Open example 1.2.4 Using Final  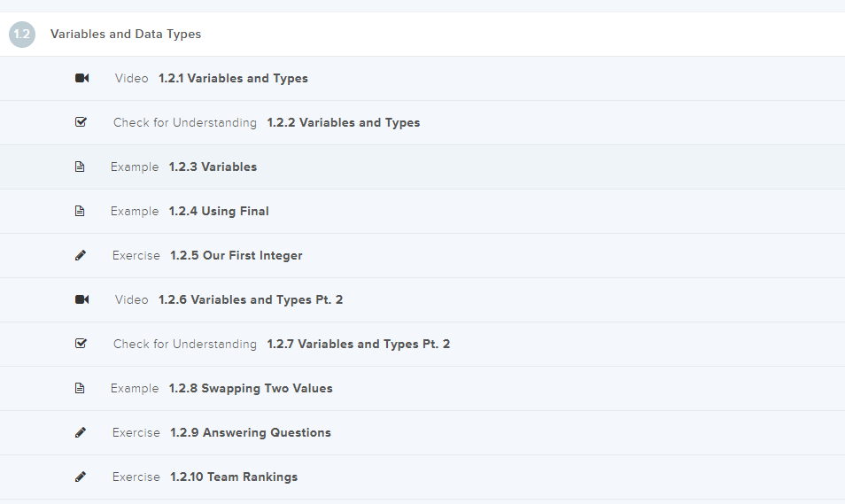click(219, 211)
